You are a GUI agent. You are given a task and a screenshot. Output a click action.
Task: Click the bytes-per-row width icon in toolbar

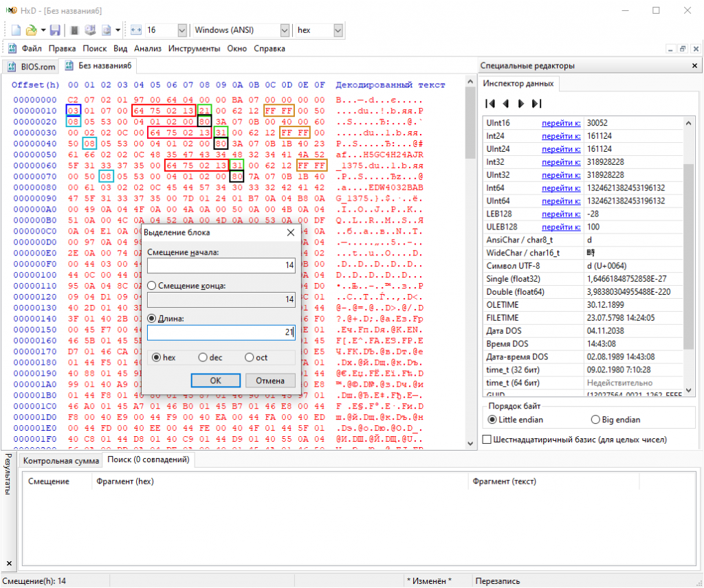[136, 30]
